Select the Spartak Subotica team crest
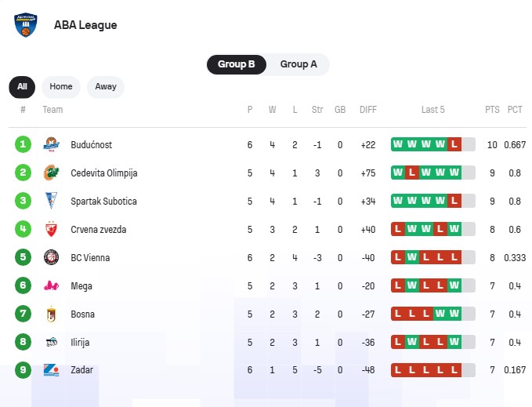This screenshot has height=407, width=532. pos(52,201)
